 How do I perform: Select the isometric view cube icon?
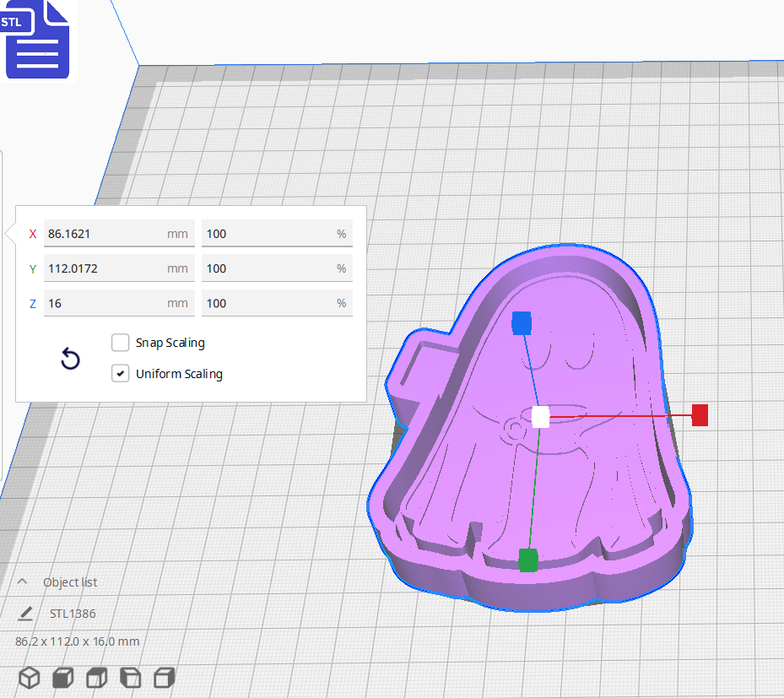29,677
